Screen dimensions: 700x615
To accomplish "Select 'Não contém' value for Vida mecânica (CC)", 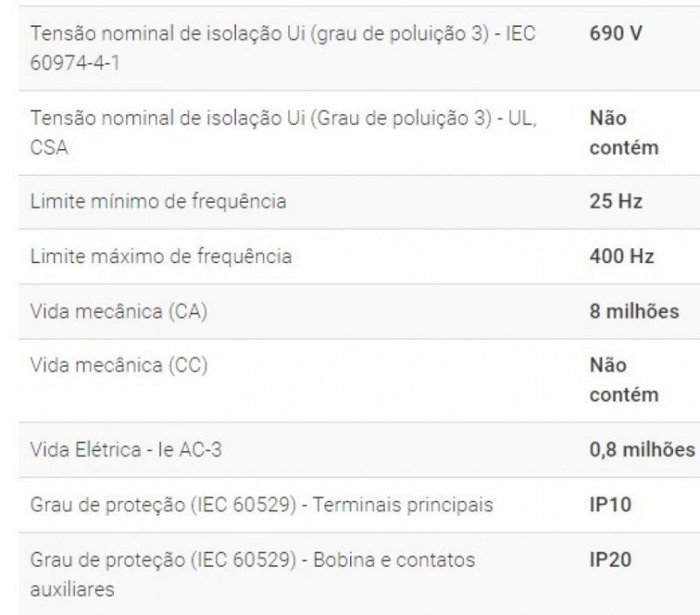I will (x=623, y=380).
